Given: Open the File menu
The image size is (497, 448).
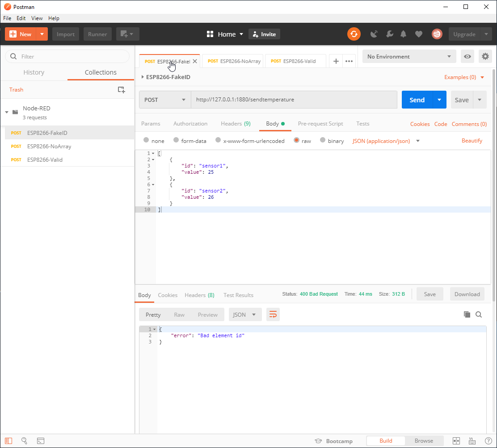Looking at the screenshot, I should point(7,18).
